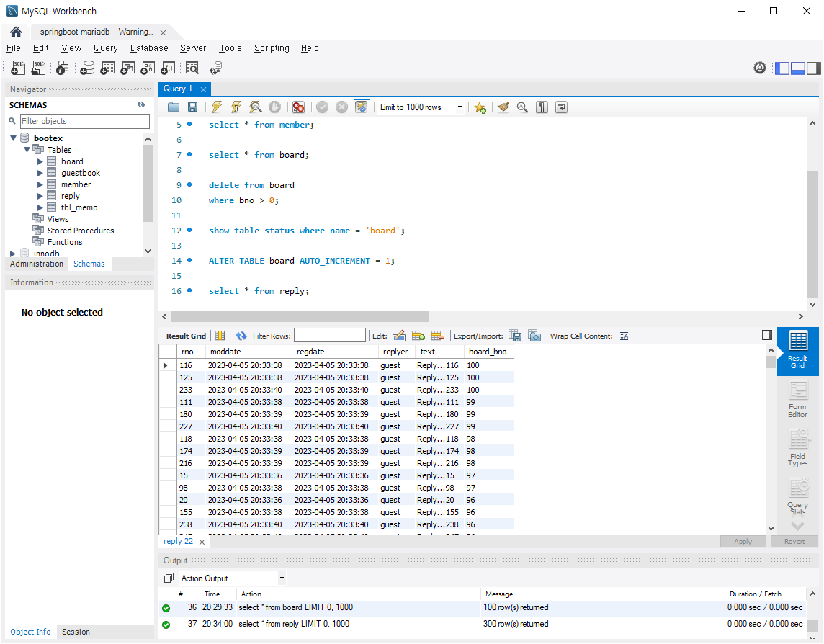
Task: Toggle Wrap Cell Content
Action: (x=624, y=336)
